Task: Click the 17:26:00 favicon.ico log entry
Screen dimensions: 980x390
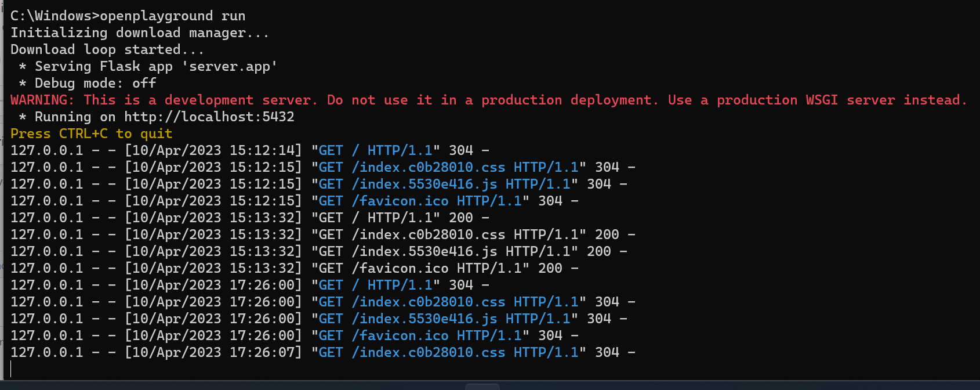Action: (x=295, y=335)
